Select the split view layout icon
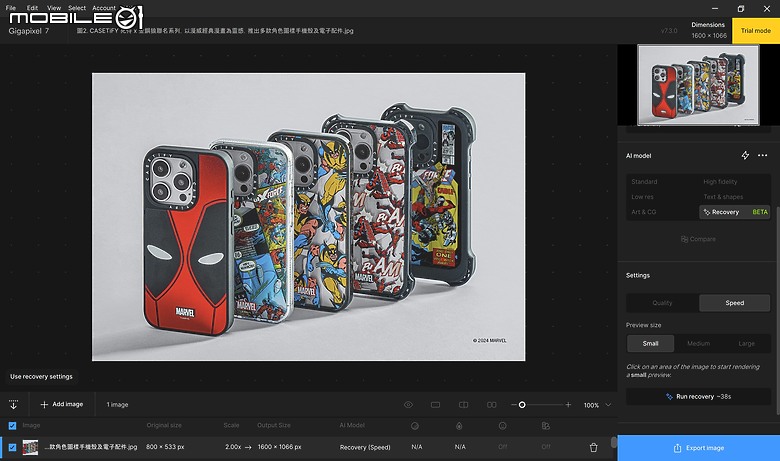The height and width of the screenshot is (461, 780). [463, 405]
